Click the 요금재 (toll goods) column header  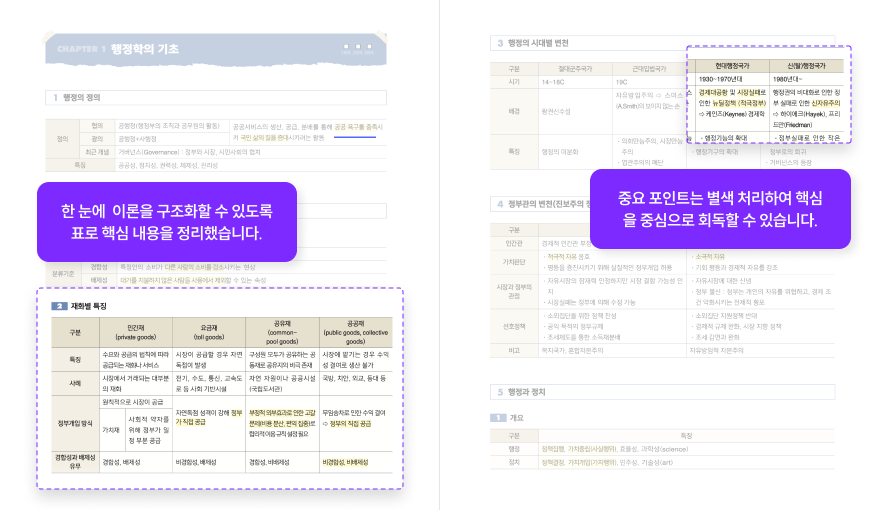[x=209, y=331]
